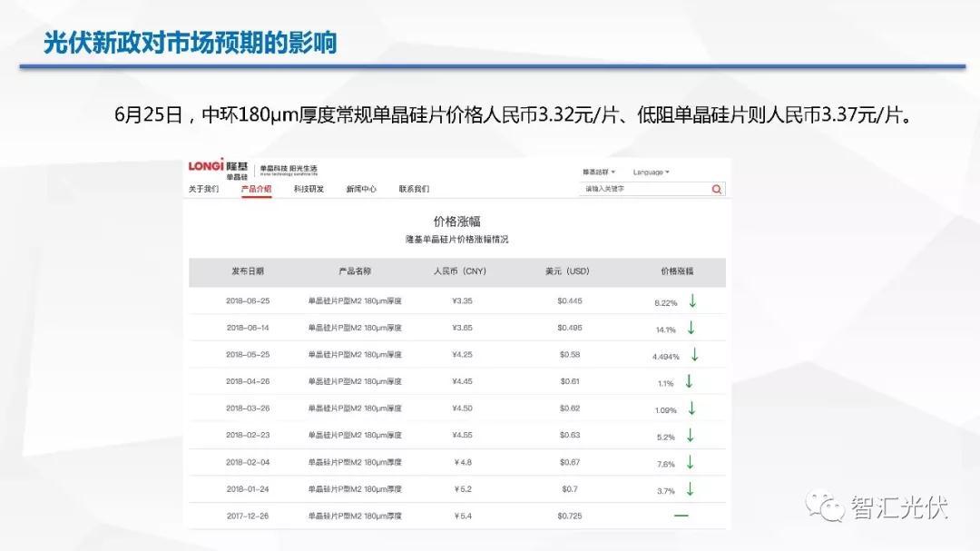Click the green down arrow for 2018-06-25
The width and height of the screenshot is (980, 551).
[x=692, y=300]
